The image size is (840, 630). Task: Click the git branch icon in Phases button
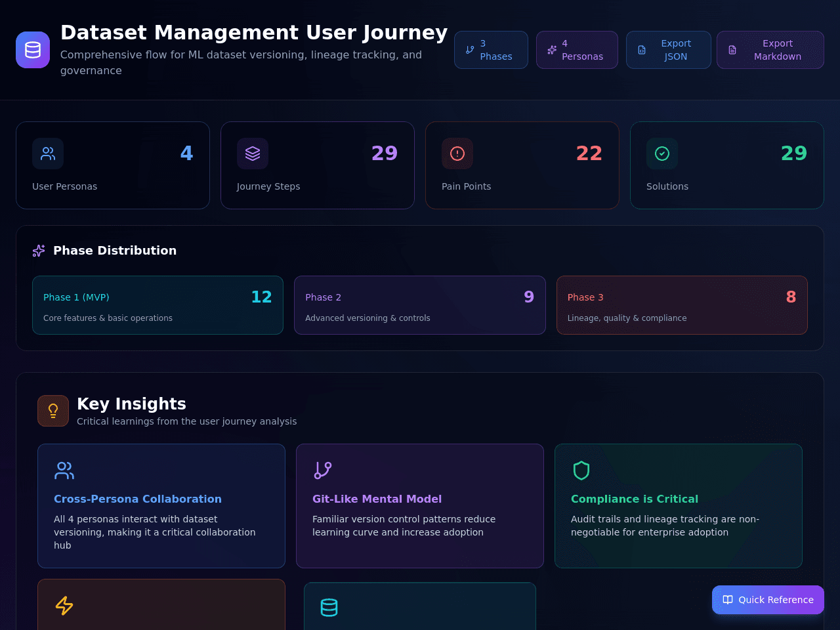[x=470, y=50]
